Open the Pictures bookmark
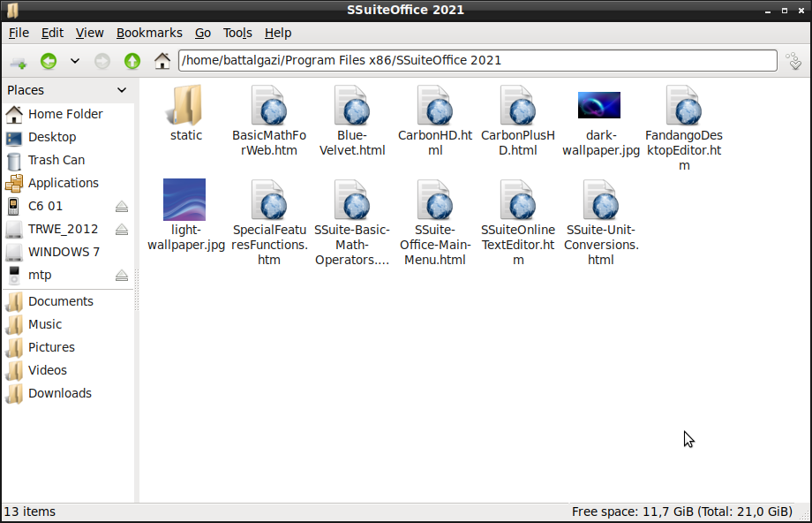Image resolution: width=812 pixels, height=523 pixels. (67, 347)
